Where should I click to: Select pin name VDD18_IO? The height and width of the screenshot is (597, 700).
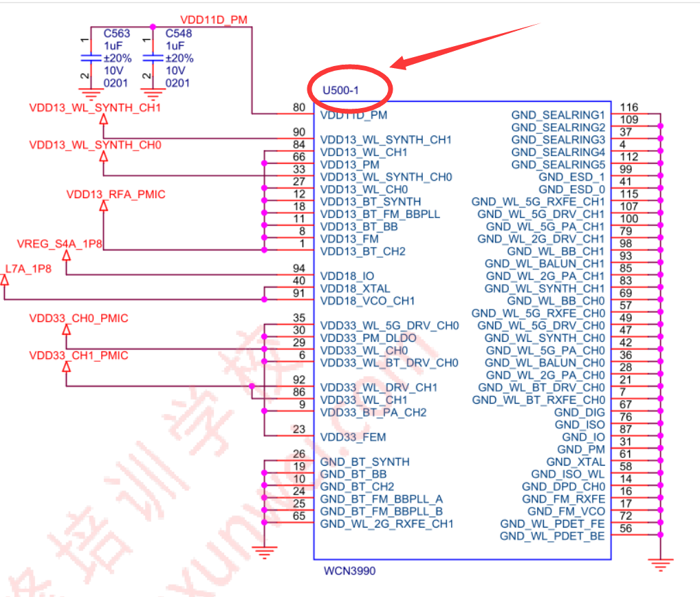pyautogui.click(x=347, y=276)
